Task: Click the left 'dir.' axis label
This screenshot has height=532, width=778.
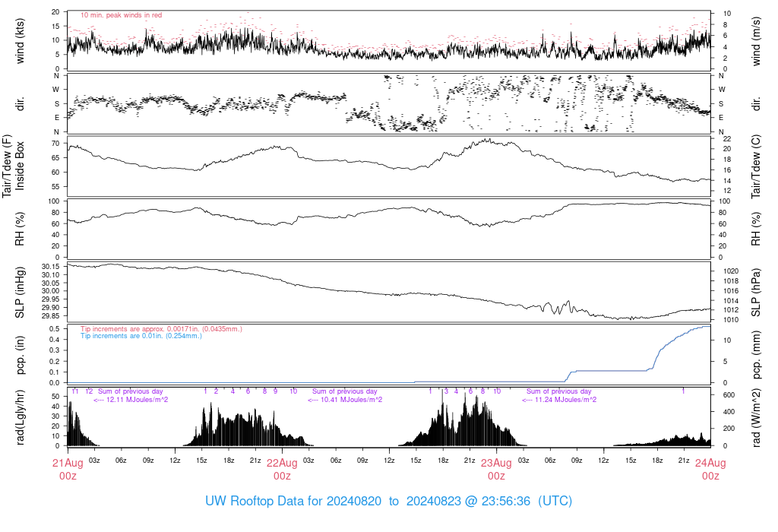Action: click(x=20, y=103)
